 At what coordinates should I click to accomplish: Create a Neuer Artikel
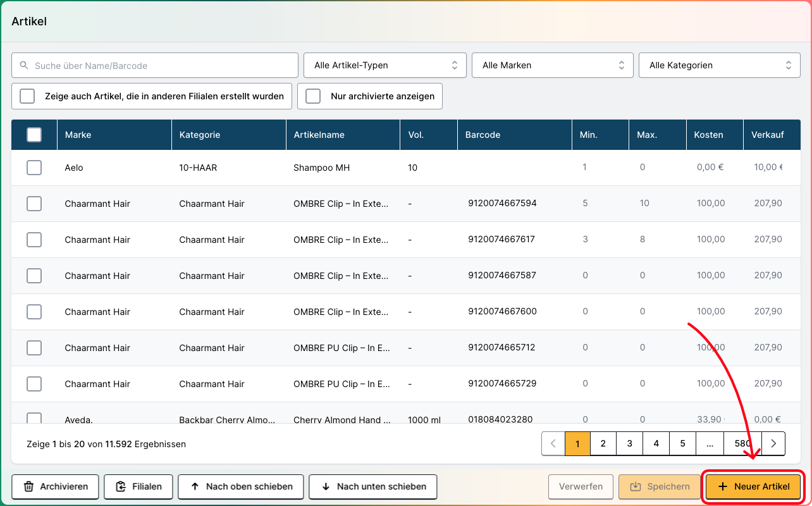point(753,486)
